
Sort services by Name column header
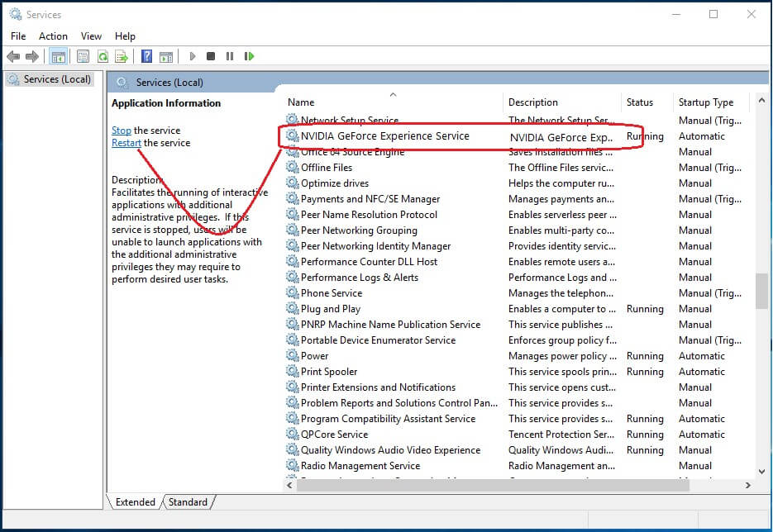(x=301, y=102)
